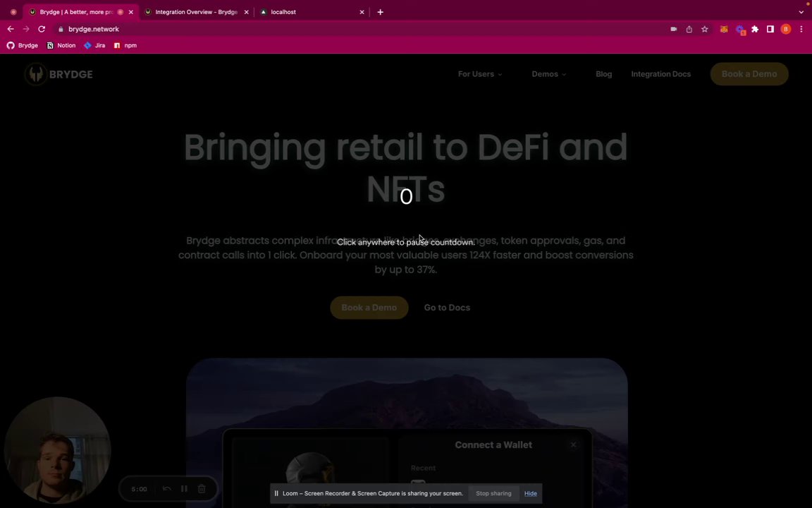Pause the Loom recording

pyautogui.click(x=184, y=489)
